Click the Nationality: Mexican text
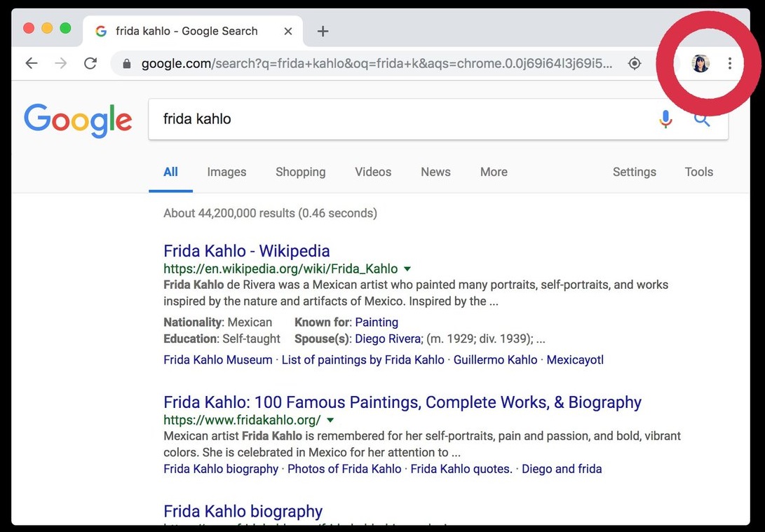The image size is (765, 532). (217, 322)
